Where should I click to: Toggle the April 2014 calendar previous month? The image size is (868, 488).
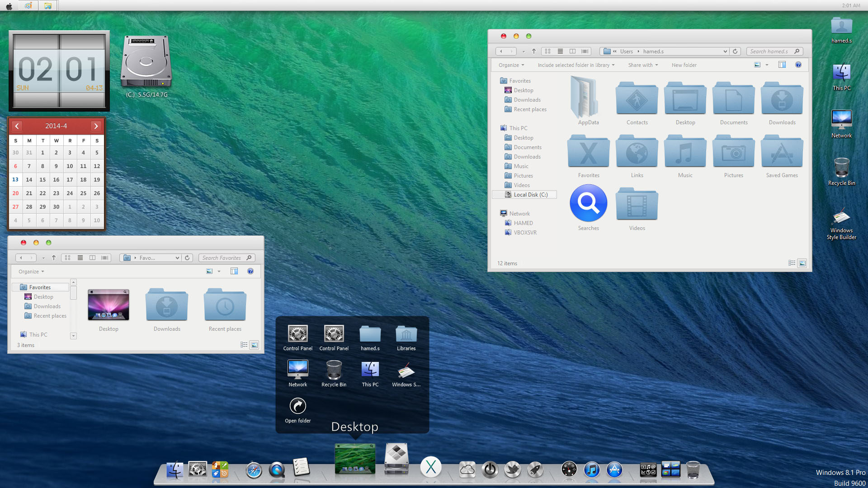17,126
